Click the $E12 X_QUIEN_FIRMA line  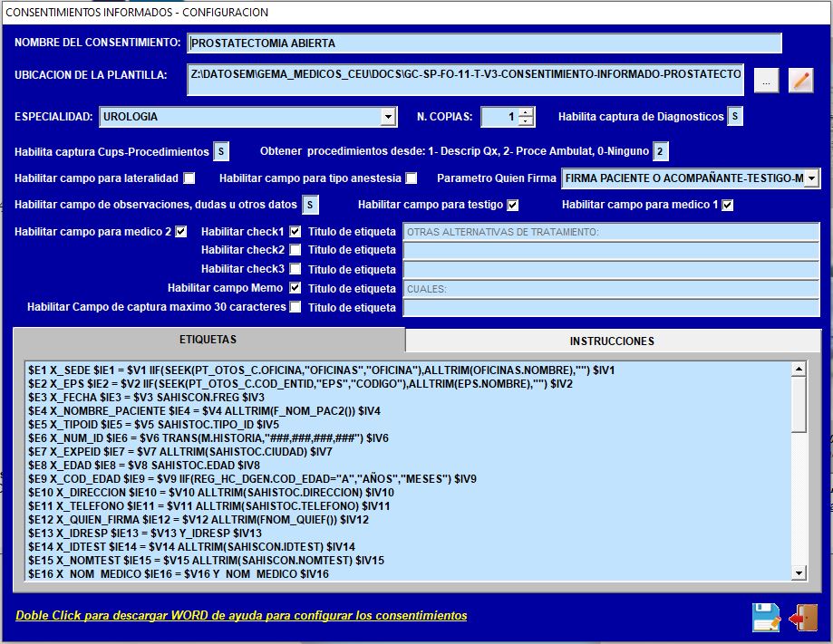(199, 520)
